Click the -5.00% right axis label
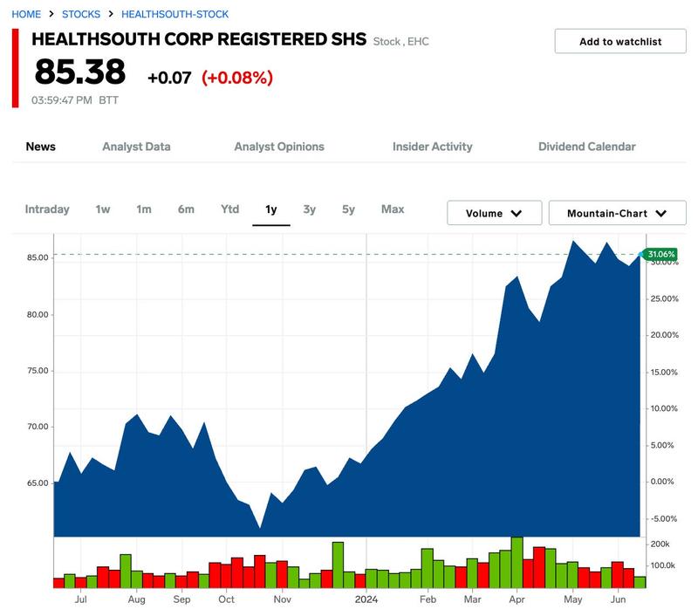The height and width of the screenshot is (616, 698). point(663,518)
